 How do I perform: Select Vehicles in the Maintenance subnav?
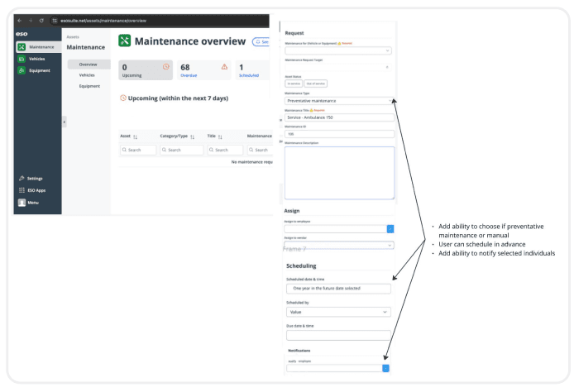pos(87,75)
